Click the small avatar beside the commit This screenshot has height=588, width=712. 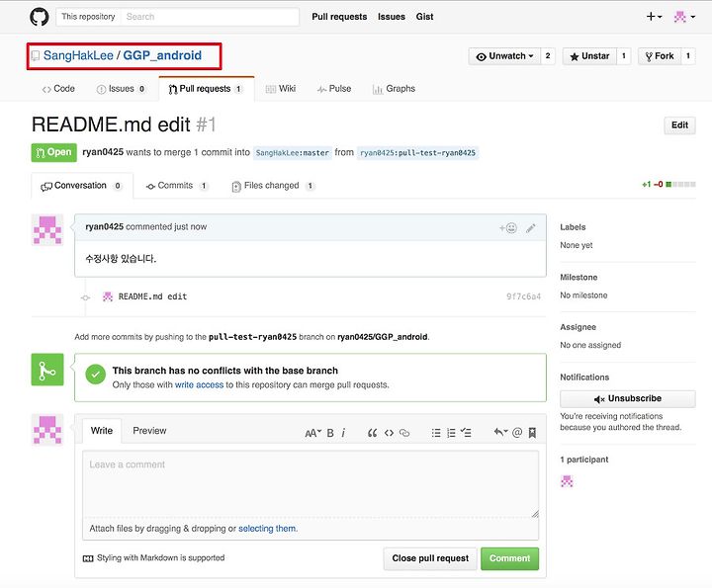pyautogui.click(x=108, y=296)
